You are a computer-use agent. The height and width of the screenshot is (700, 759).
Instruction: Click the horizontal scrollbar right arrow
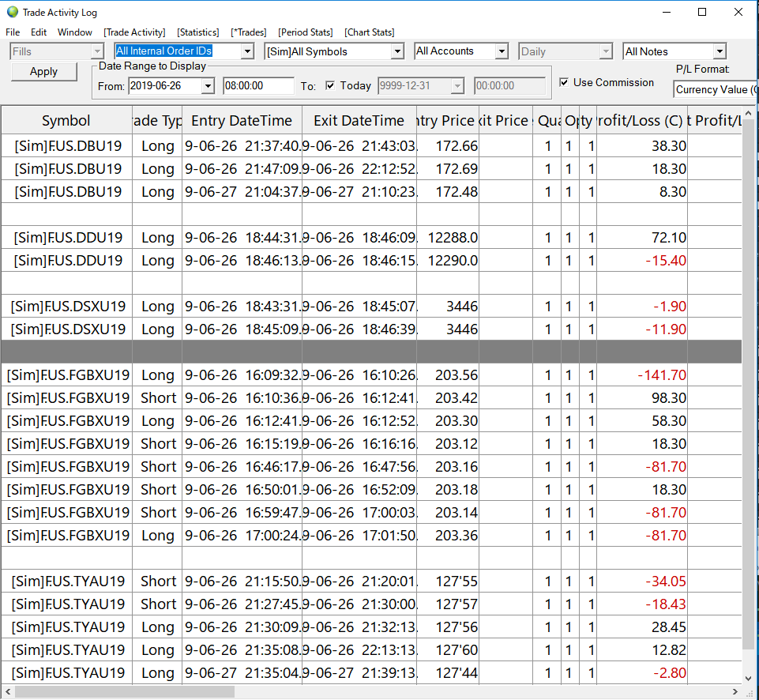click(735, 692)
